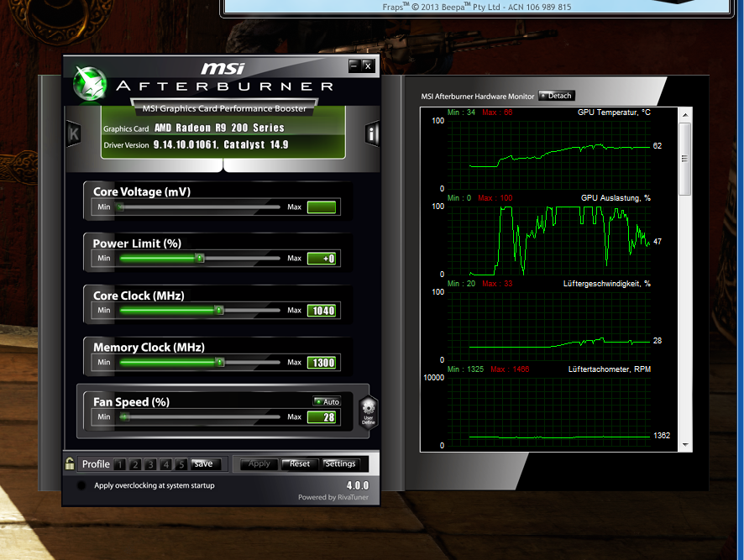Screen dimensions: 744x560
Task: Click the Power Limit +0 value field
Action: [x=323, y=259]
